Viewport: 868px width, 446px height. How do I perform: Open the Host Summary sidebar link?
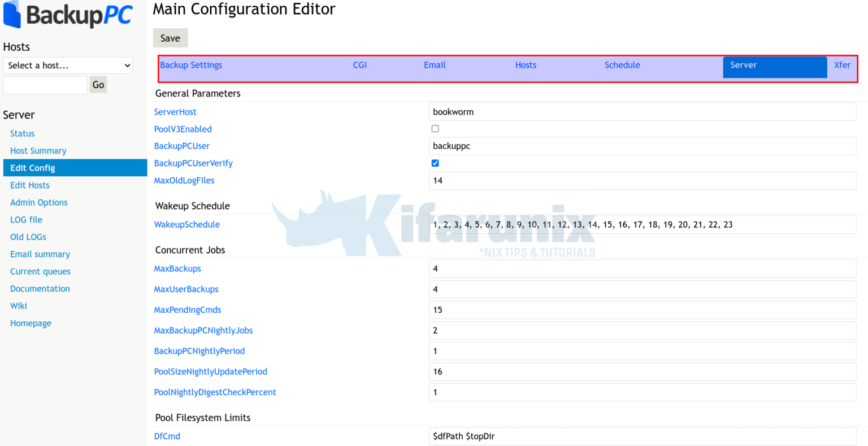click(x=38, y=151)
